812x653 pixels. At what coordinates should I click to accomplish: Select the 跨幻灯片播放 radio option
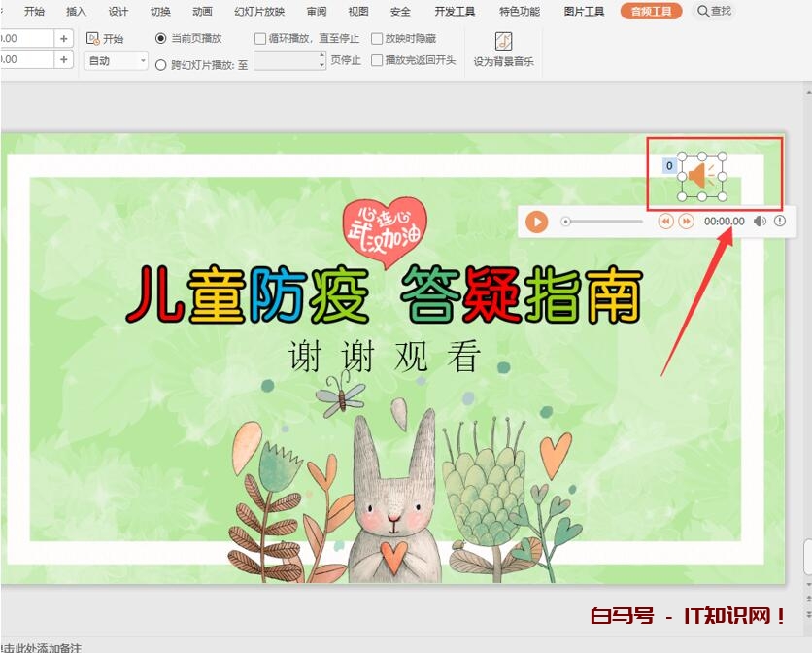click(x=161, y=65)
